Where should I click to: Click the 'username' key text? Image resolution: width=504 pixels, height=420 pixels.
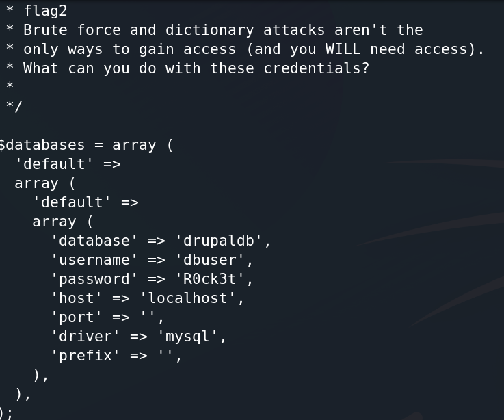(x=94, y=260)
